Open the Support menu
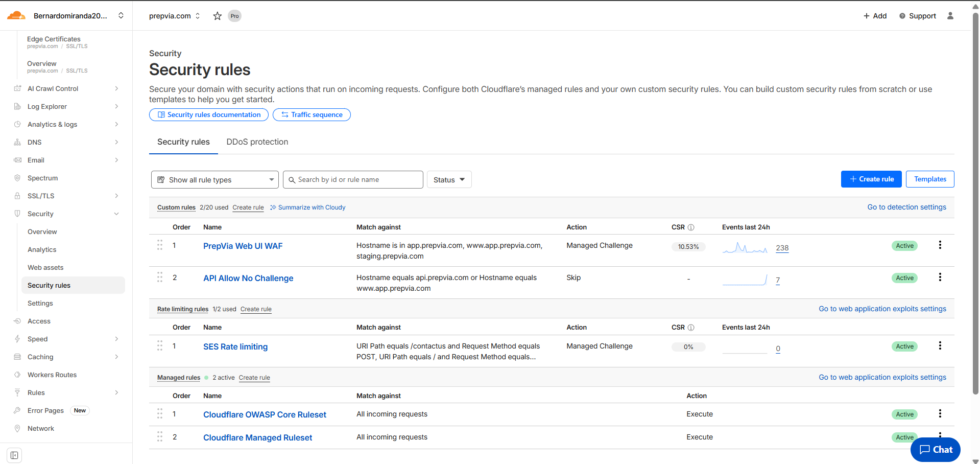 tap(918, 16)
